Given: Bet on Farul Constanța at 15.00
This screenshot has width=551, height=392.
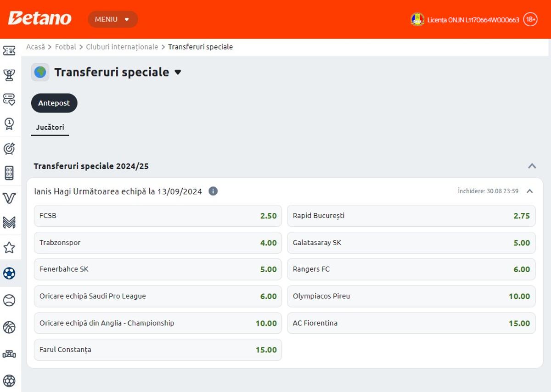Looking at the screenshot, I should [158, 350].
